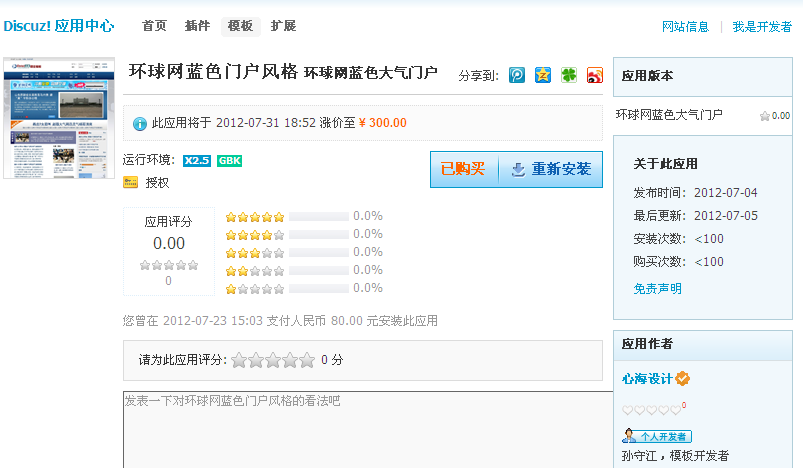Screen dimensions: 803x468
Task: Click the three-star rating row
Action: pos(304,252)
